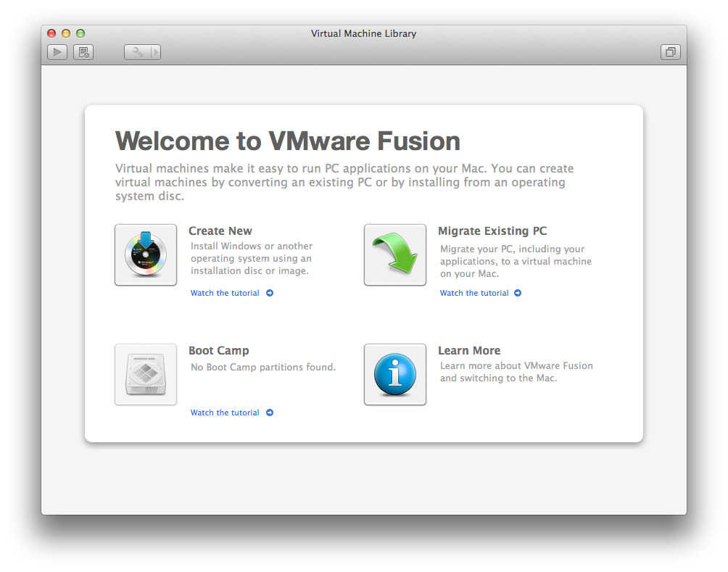Click the Learn More info icon

click(x=395, y=374)
